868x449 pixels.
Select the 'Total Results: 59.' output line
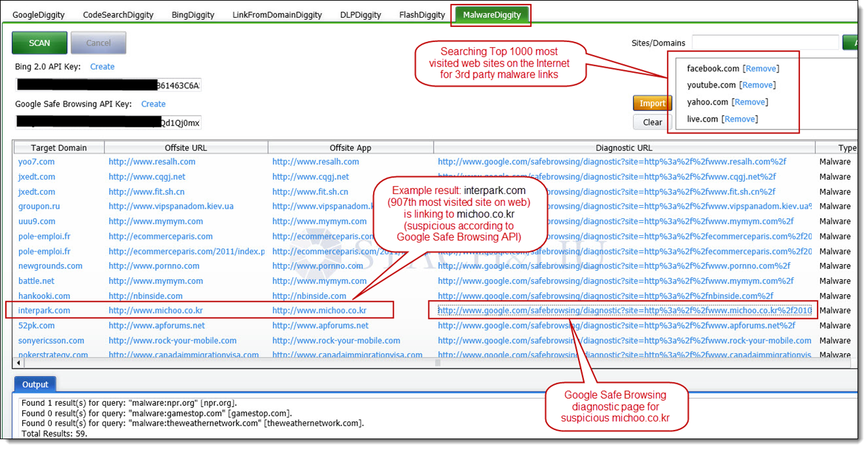pyautogui.click(x=54, y=433)
